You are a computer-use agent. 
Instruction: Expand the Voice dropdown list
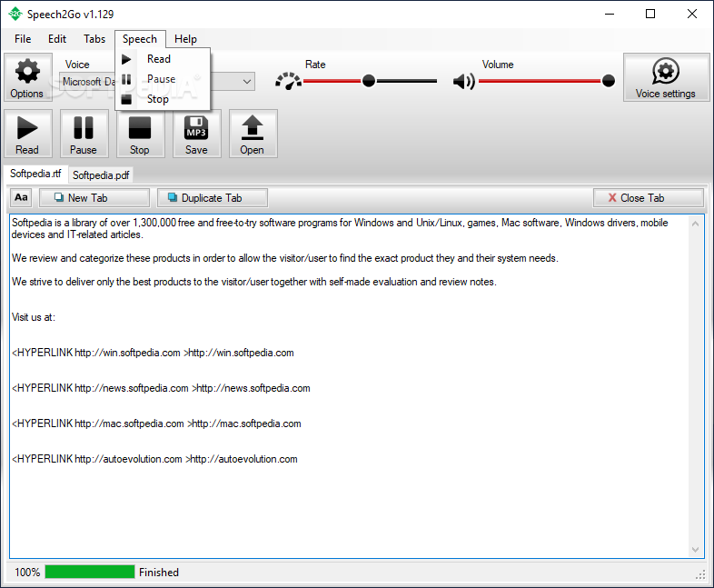point(247,82)
